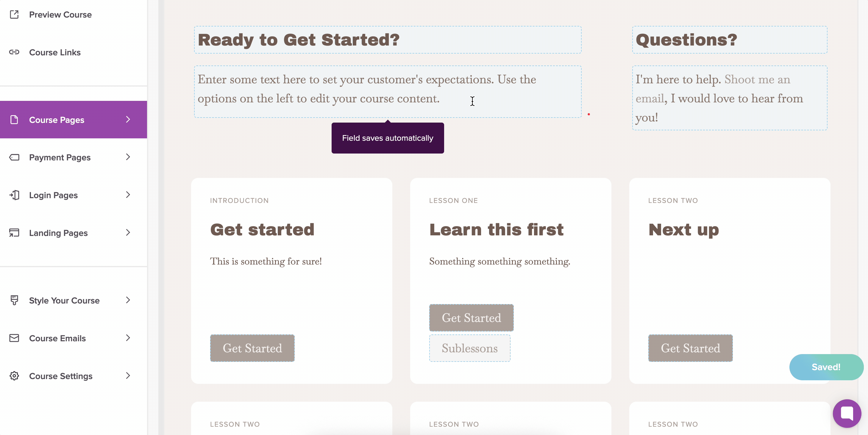Click the Sublessons button in Lesson One

click(469, 348)
